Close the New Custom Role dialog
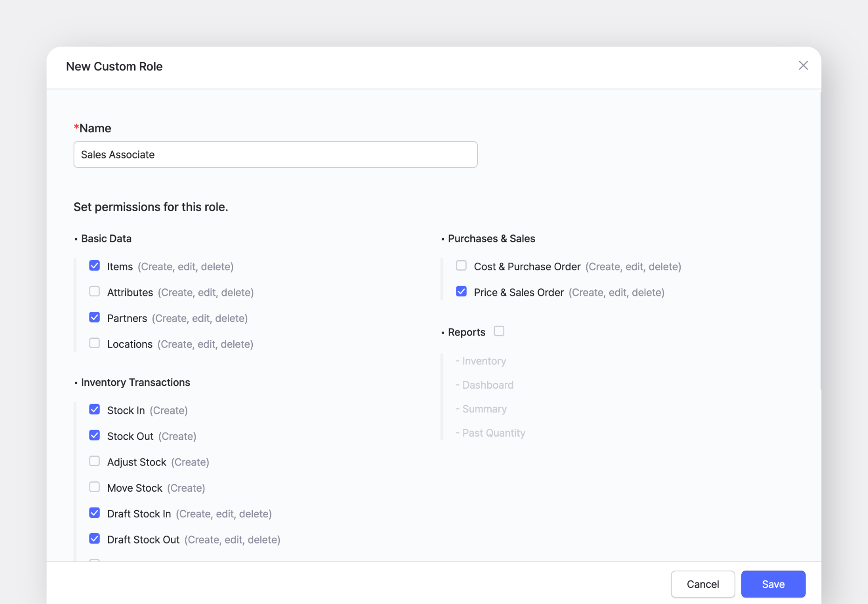This screenshot has height=604, width=868. 803,65
